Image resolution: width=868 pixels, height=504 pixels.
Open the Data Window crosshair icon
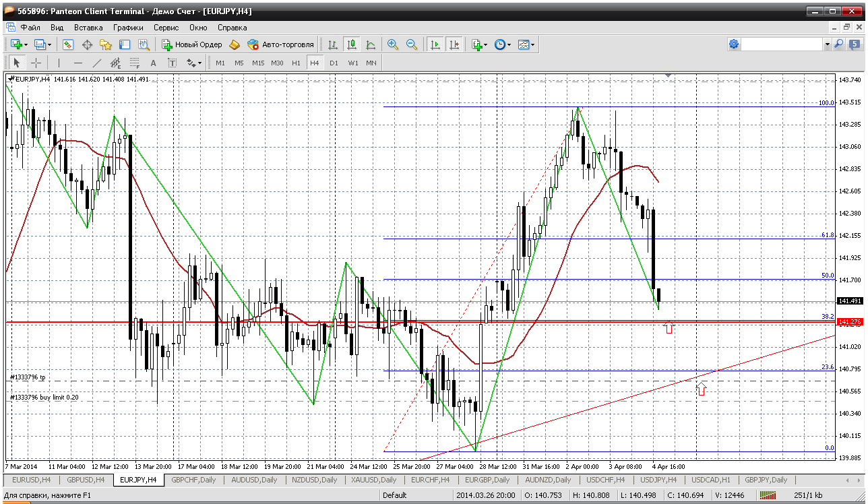[87, 44]
